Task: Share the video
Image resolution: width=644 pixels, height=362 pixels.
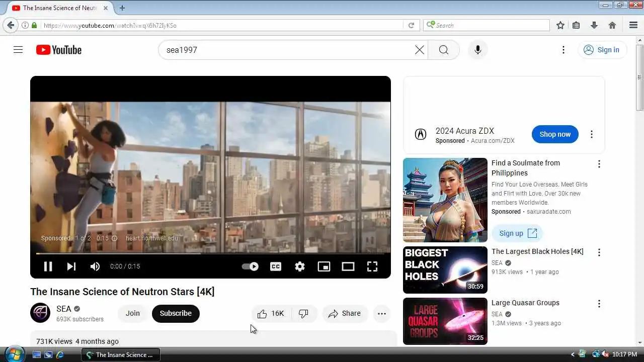Action: coord(345,313)
